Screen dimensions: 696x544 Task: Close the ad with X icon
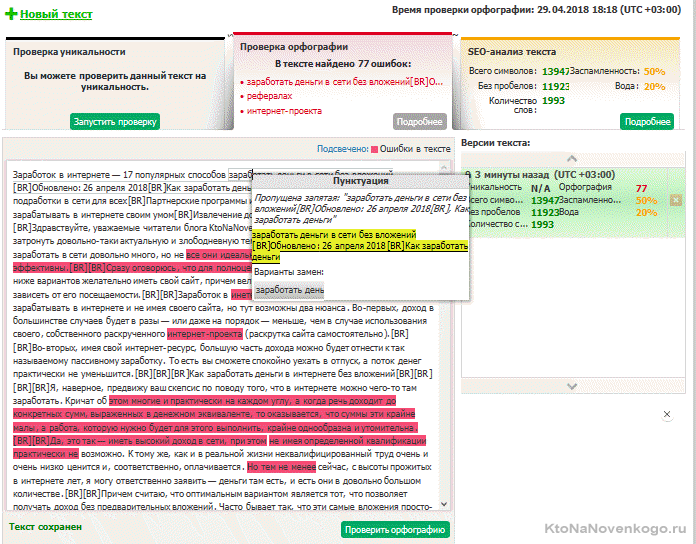[x=667, y=414]
